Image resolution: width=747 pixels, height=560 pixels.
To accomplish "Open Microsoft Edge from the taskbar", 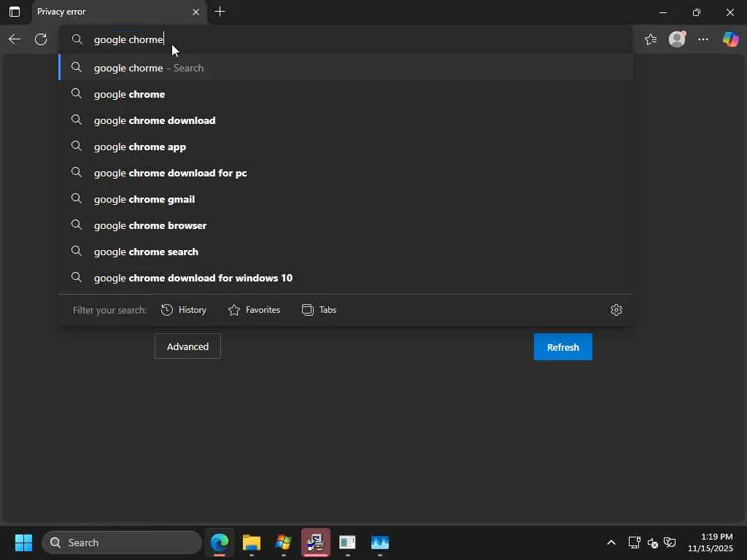I will click(220, 542).
